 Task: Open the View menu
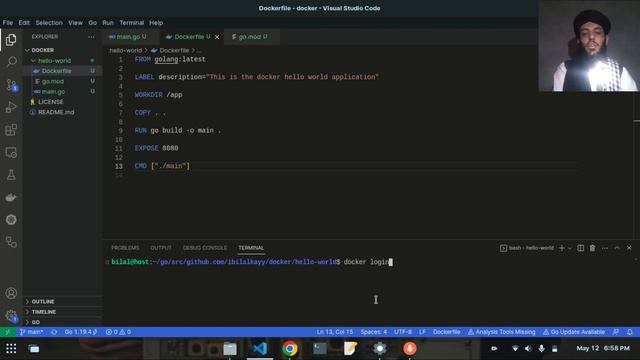75,23
